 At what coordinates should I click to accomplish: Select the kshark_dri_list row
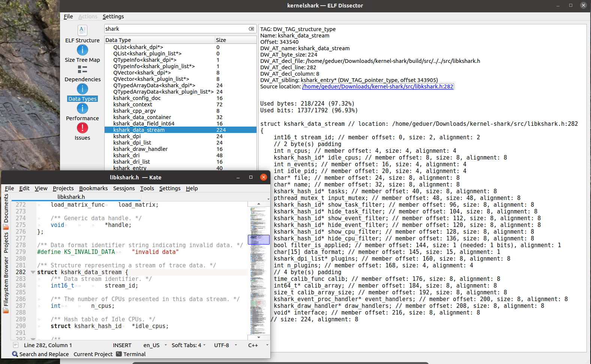pos(180,162)
